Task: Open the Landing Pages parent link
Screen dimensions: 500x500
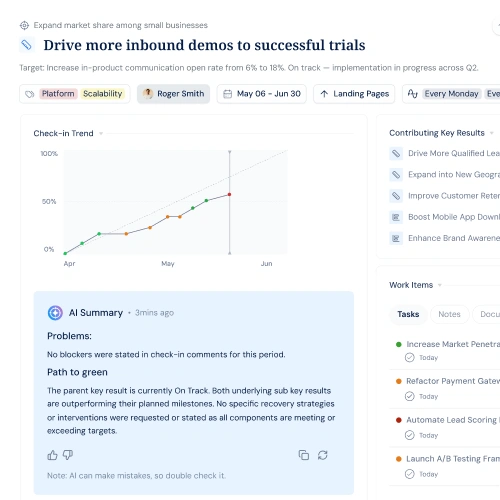Action: tap(354, 94)
